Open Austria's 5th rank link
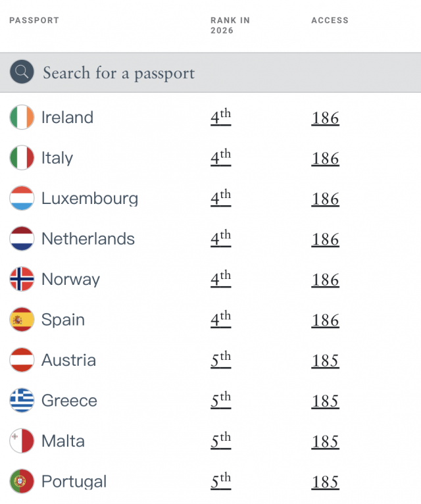This screenshot has width=421, height=504. coord(221,360)
